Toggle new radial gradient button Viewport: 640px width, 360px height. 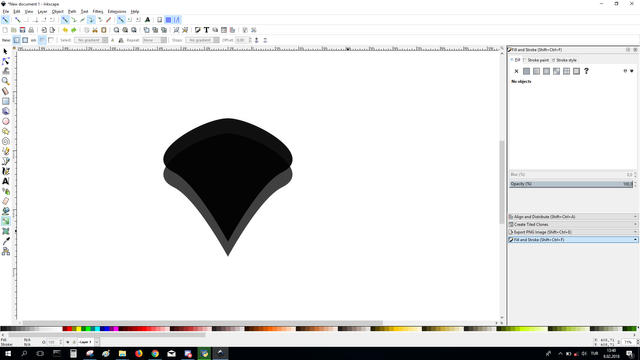coord(25,40)
